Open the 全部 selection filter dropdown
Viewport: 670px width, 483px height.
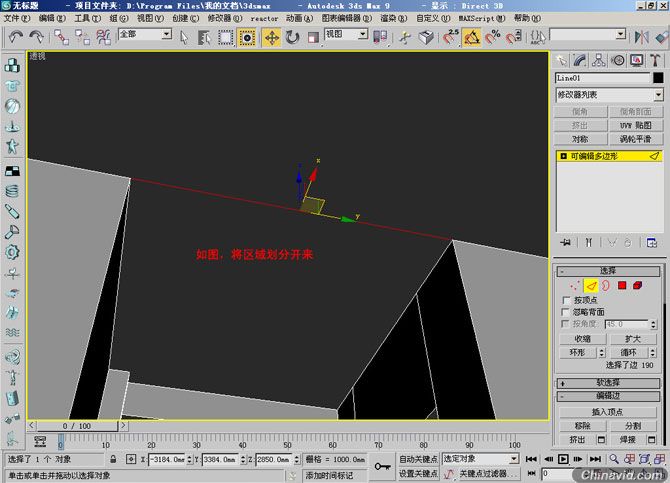tap(145, 34)
